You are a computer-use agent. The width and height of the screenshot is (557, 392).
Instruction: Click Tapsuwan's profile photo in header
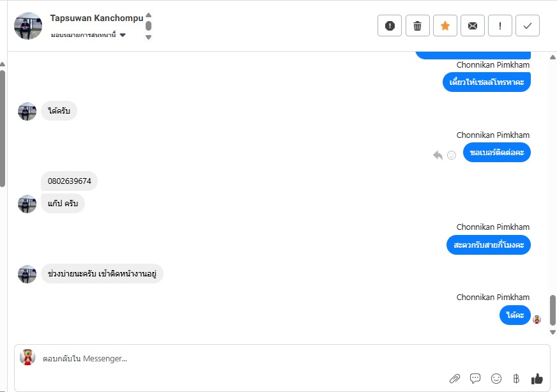click(x=27, y=26)
